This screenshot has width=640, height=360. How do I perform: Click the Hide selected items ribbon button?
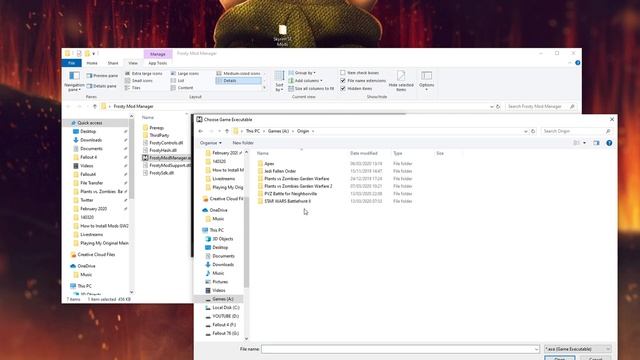401,81
